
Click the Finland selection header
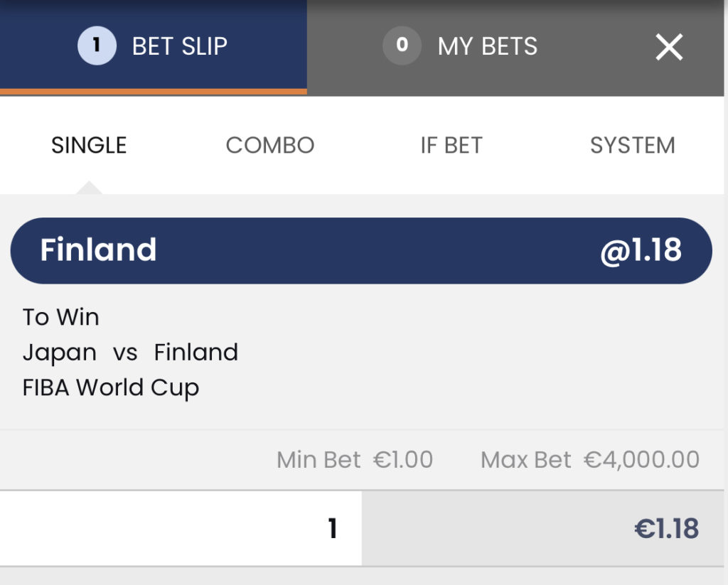99,250
